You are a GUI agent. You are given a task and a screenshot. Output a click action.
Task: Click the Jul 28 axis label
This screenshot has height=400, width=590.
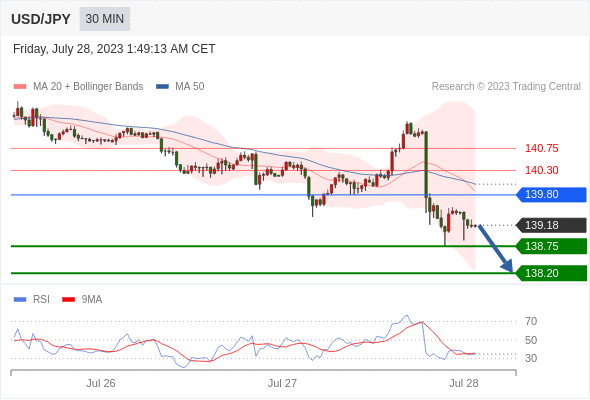464,383
